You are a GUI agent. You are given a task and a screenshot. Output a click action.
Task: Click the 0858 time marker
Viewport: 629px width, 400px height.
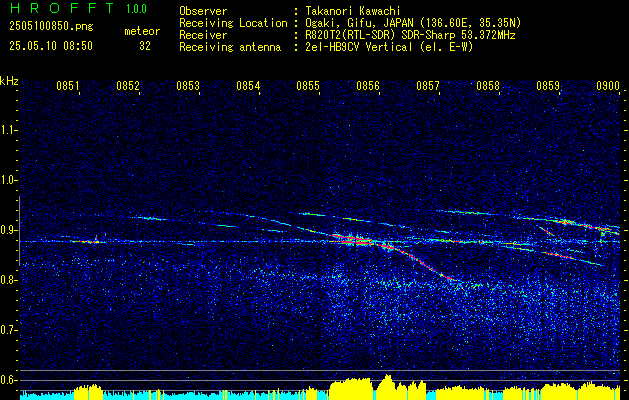pos(488,86)
